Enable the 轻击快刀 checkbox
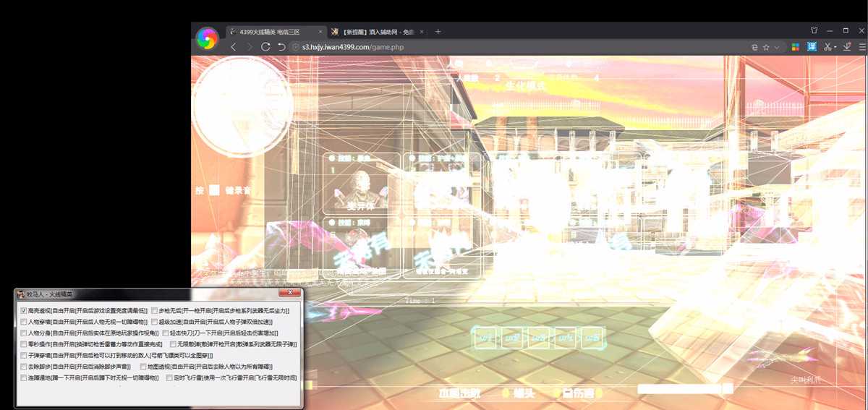The image size is (868, 410). click(166, 333)
